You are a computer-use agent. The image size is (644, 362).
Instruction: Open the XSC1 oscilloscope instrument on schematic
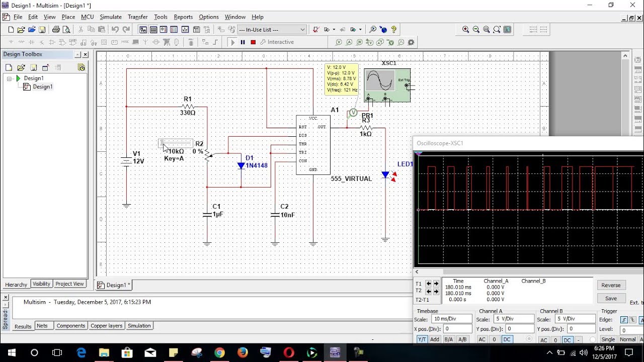click(x=387, y=85)
